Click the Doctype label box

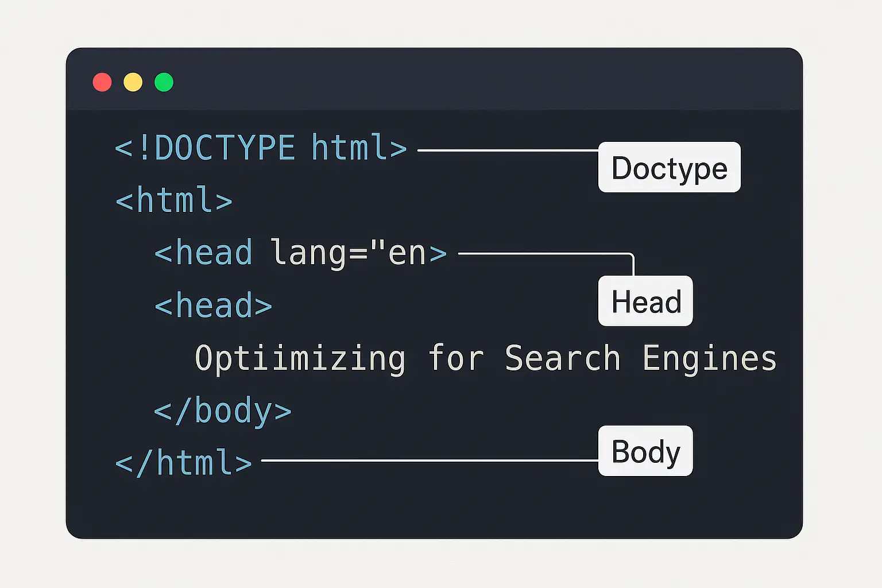tap(670, 167)
